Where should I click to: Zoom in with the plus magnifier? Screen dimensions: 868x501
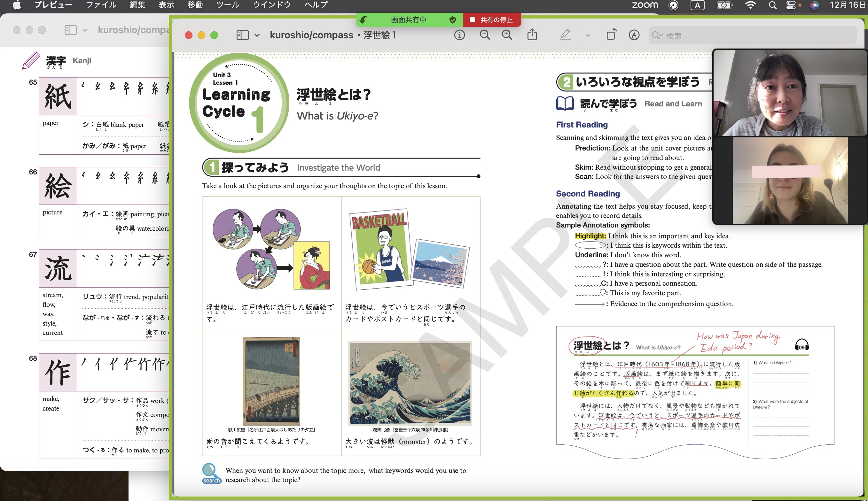click(x=507, y=35)
